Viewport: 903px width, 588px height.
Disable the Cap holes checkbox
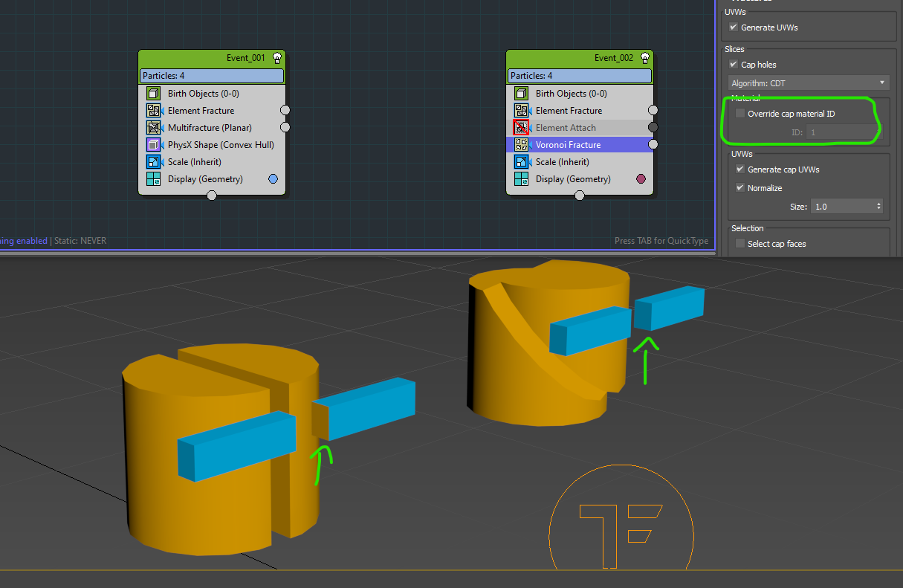click(734, 65)
